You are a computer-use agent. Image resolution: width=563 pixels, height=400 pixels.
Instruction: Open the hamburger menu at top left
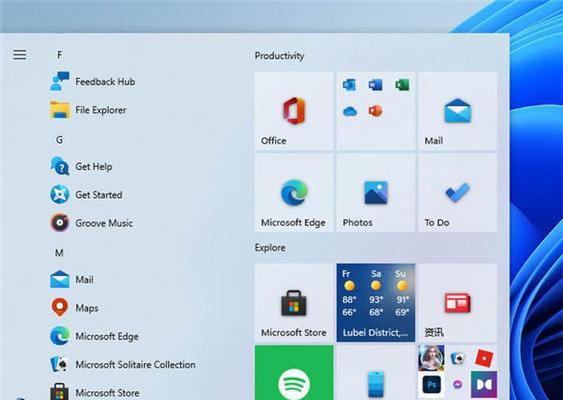coord(20,55)
